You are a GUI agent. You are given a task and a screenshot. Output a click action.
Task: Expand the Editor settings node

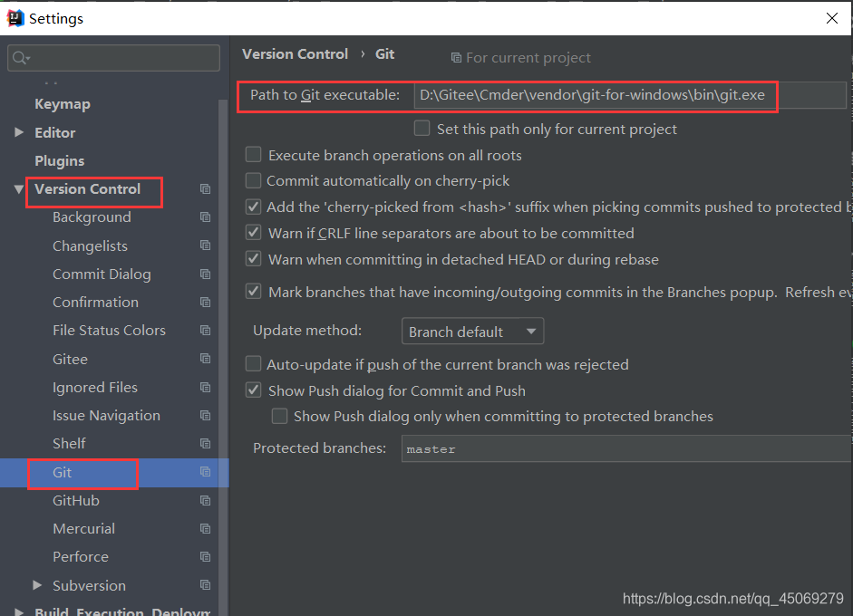pos(19,132)
